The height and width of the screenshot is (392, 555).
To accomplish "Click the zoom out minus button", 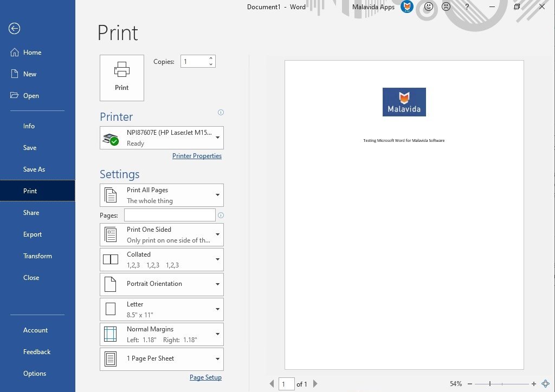I will coord(470,384).
